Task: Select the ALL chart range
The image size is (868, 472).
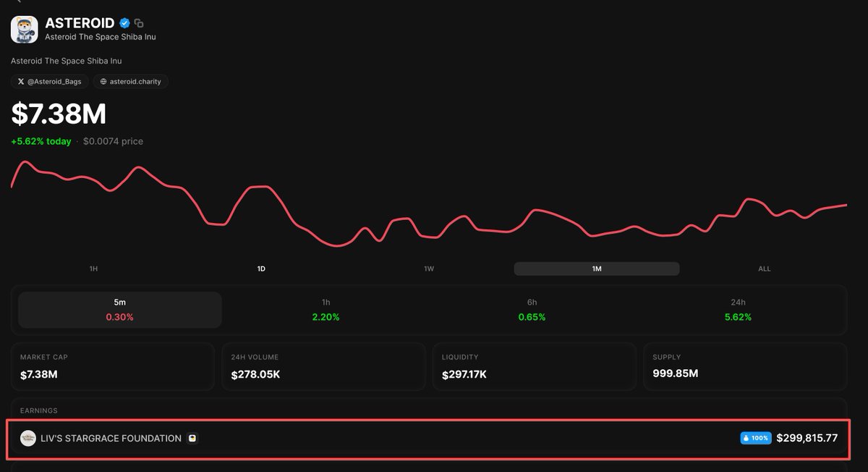Action: click(765, 269)
